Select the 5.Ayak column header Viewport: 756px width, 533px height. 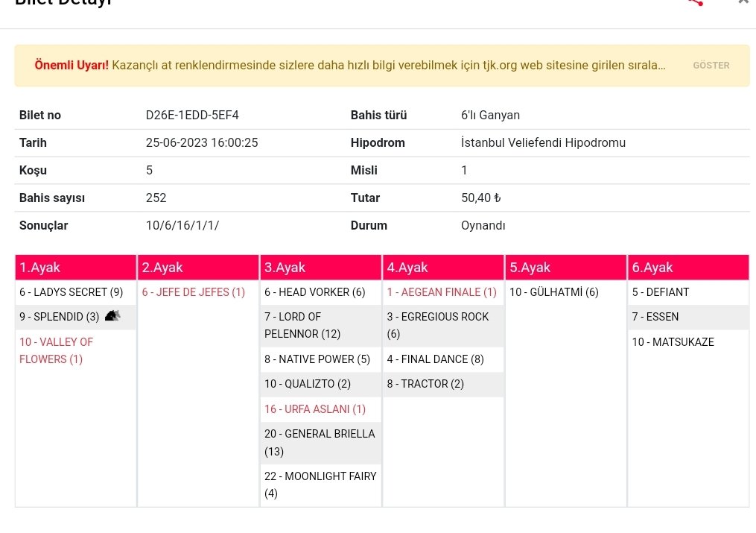565,267
